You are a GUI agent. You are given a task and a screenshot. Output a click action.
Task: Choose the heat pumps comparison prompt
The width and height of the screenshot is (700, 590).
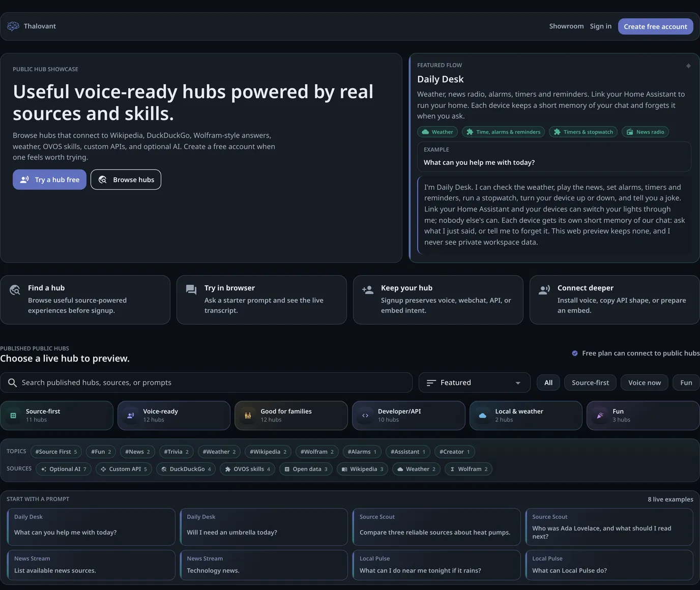coord(436,527)
